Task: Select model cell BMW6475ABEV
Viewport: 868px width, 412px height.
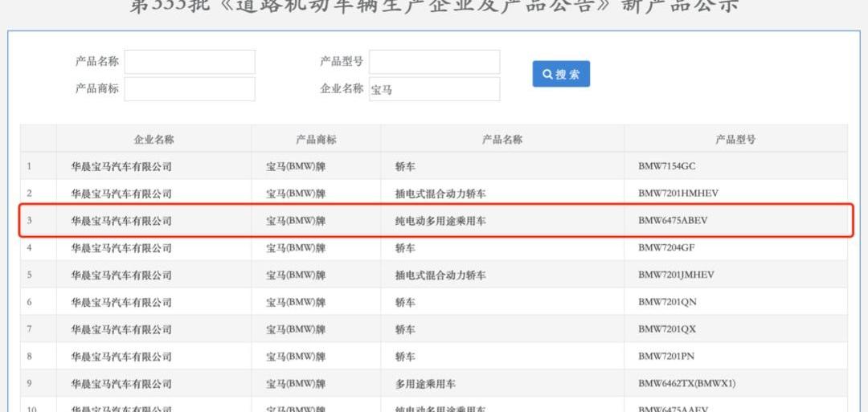Action: (673, 220)
